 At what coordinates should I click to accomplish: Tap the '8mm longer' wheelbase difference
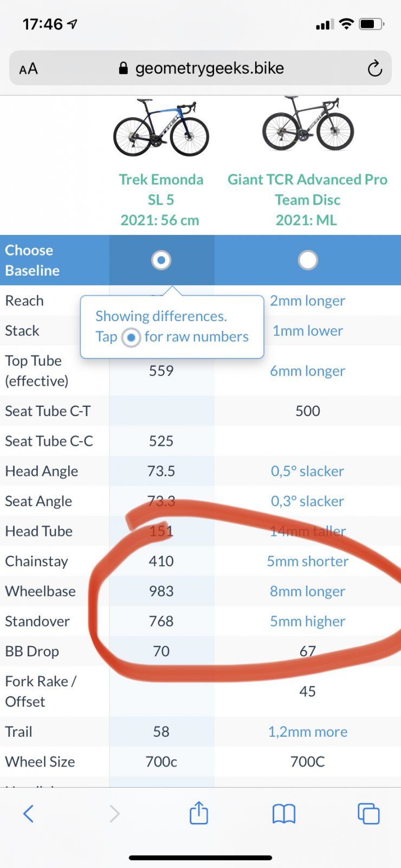tap(307, 591)
